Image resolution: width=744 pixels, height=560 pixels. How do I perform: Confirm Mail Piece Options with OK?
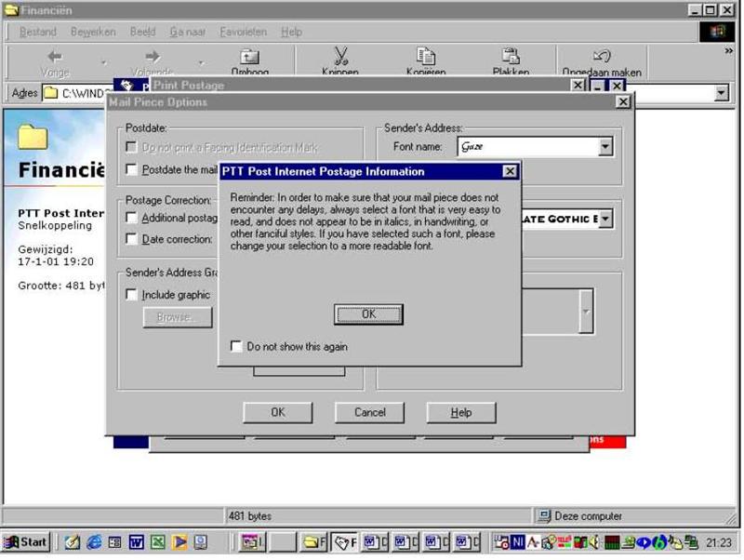(x=277, y=412)
